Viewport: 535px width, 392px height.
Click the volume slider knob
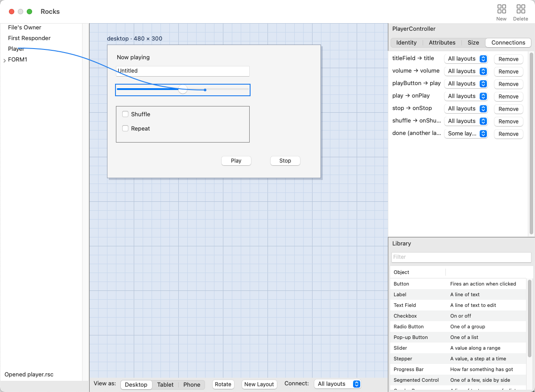pyautogui.click(x=183, y=90)
